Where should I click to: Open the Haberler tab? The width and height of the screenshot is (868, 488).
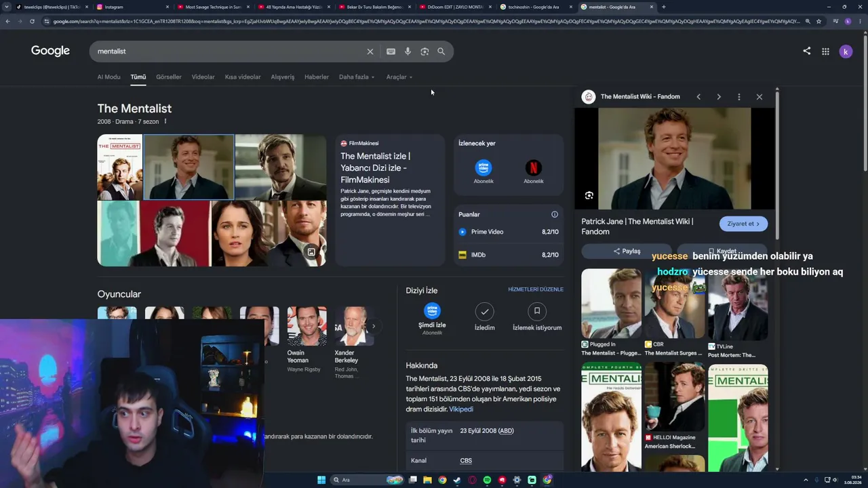pos(317,77)
